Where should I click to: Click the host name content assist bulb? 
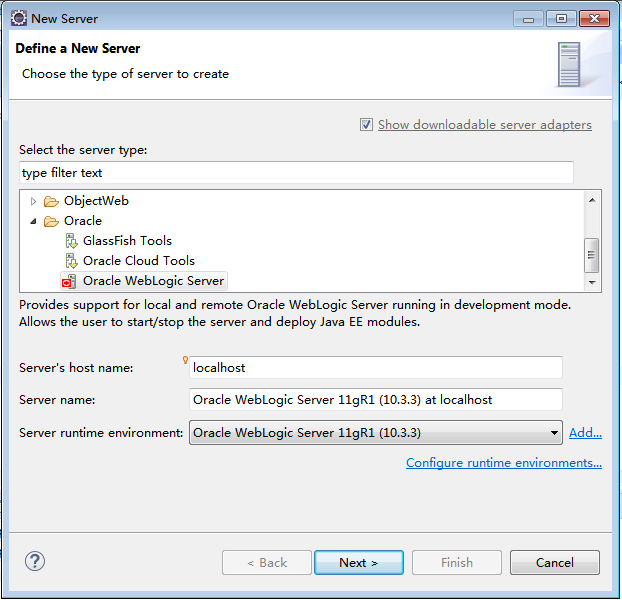pos(185,360)
